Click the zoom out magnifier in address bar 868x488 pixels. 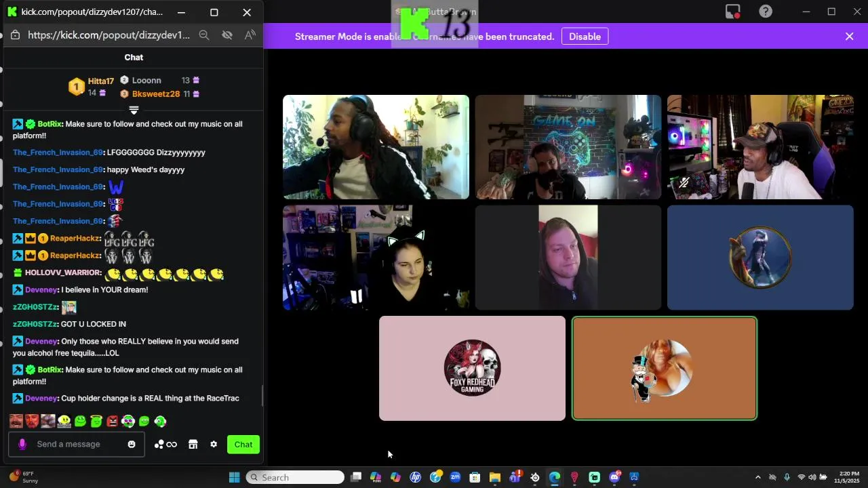point(203,35)
